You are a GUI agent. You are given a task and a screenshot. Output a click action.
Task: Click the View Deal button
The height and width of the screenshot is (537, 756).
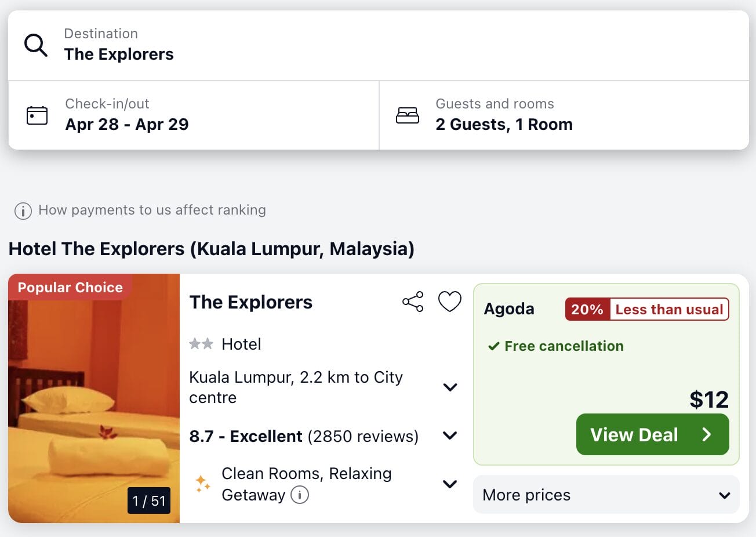(x=652, y=434)
